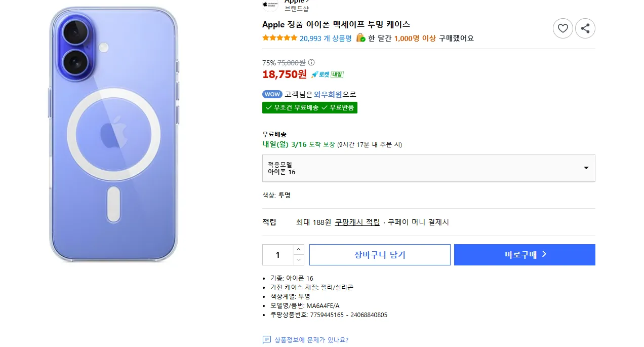Open the 적용모델 아이폰 16 dropdown
644x347 pixels.
tap(428, 168)
